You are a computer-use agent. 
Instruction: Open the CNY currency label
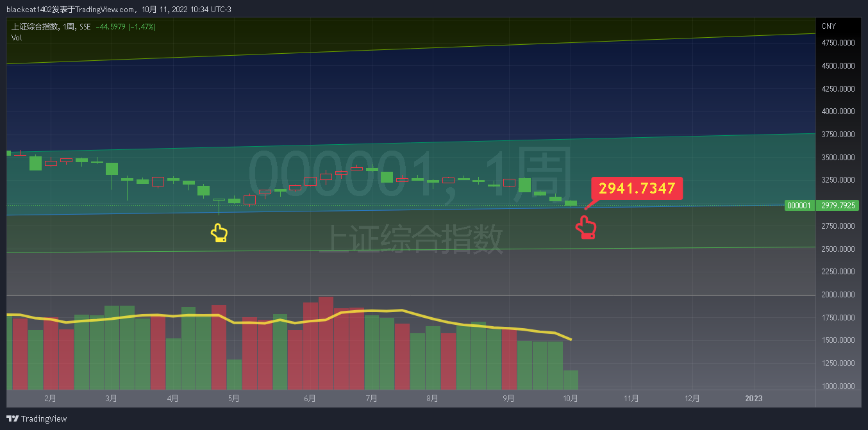[828, 26]
